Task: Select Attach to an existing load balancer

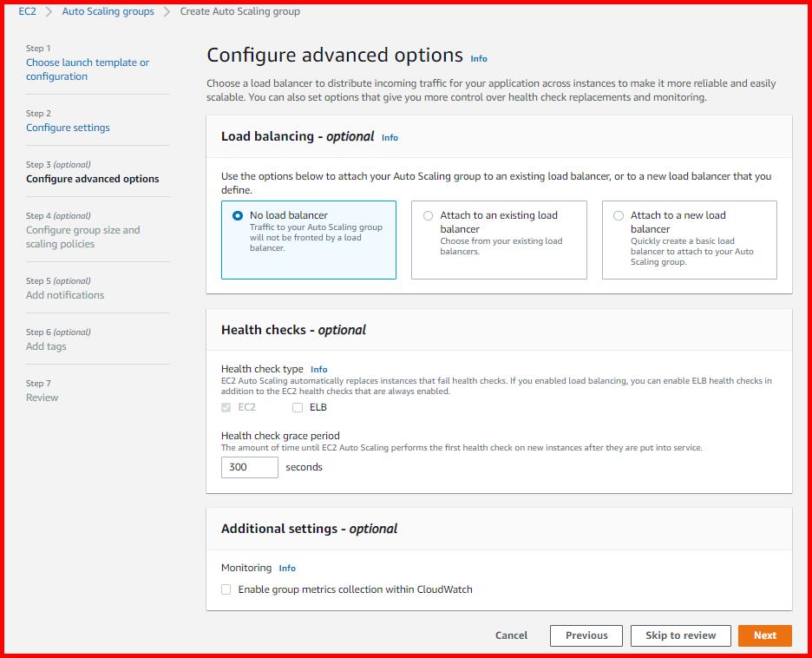Action: pos(427,215)
